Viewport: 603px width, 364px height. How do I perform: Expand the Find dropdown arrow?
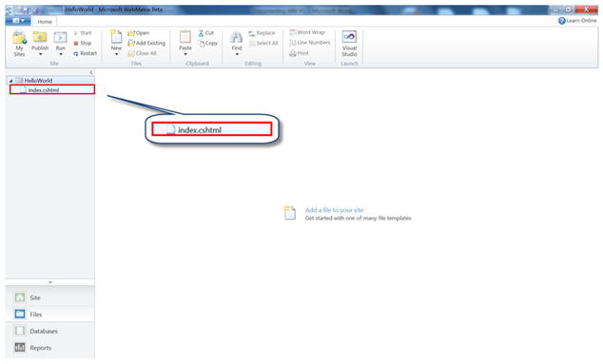(237, 54)
